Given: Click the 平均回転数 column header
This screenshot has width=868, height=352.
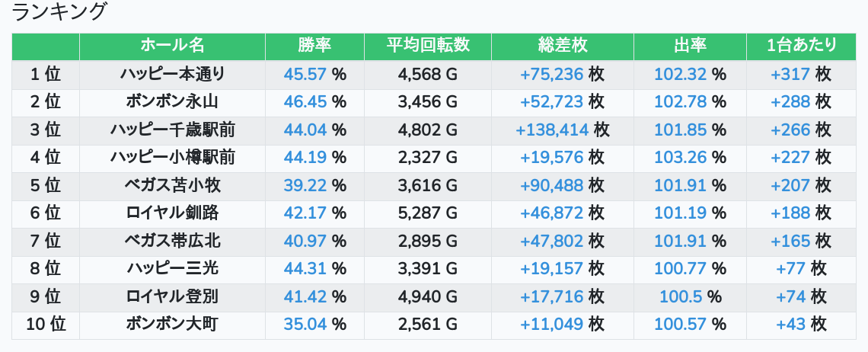Looking at the screenshot, I should point(427,46).
